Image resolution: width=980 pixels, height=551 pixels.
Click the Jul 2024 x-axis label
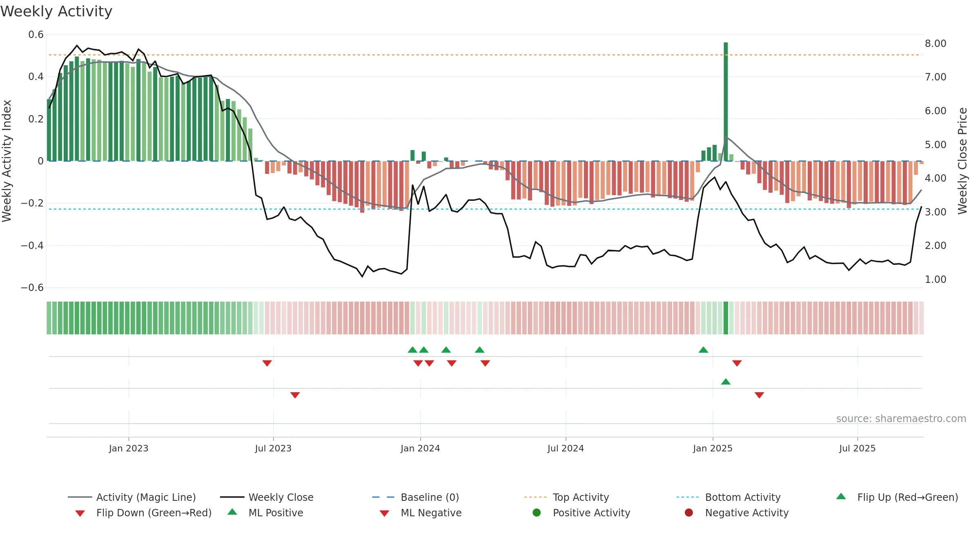tap(566, 448)
